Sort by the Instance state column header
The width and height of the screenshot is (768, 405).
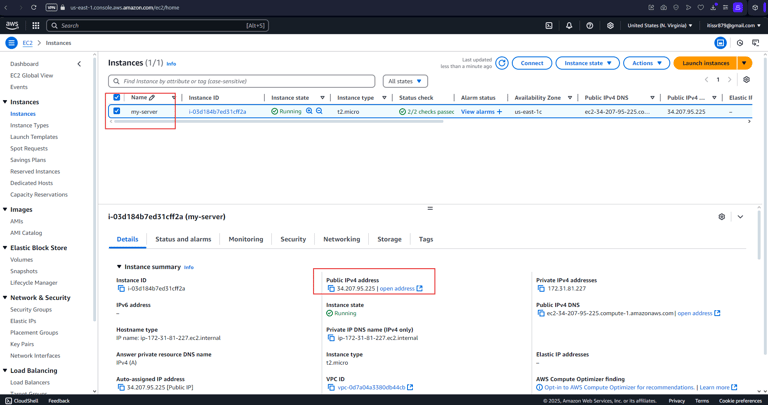click(x=290, y=97)
